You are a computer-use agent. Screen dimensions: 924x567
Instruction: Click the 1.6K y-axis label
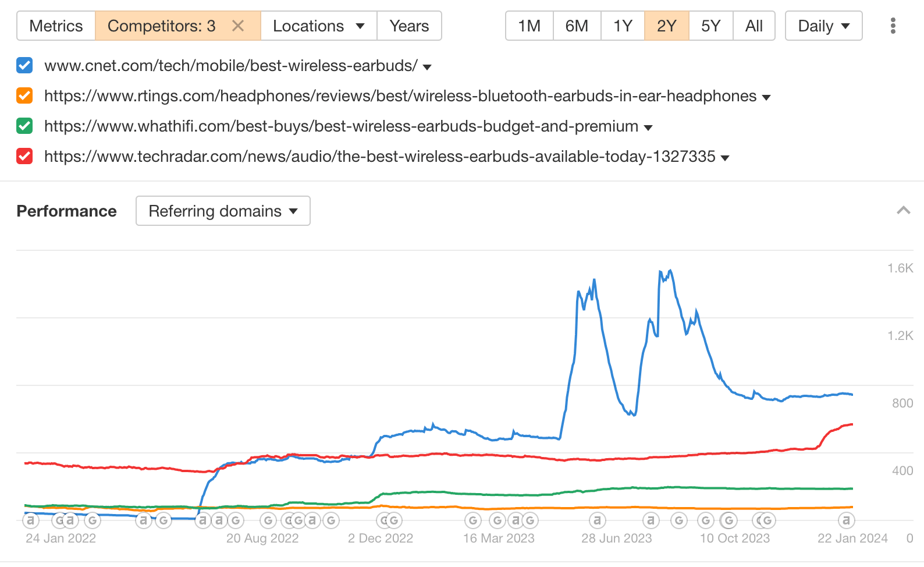[900, 268]
